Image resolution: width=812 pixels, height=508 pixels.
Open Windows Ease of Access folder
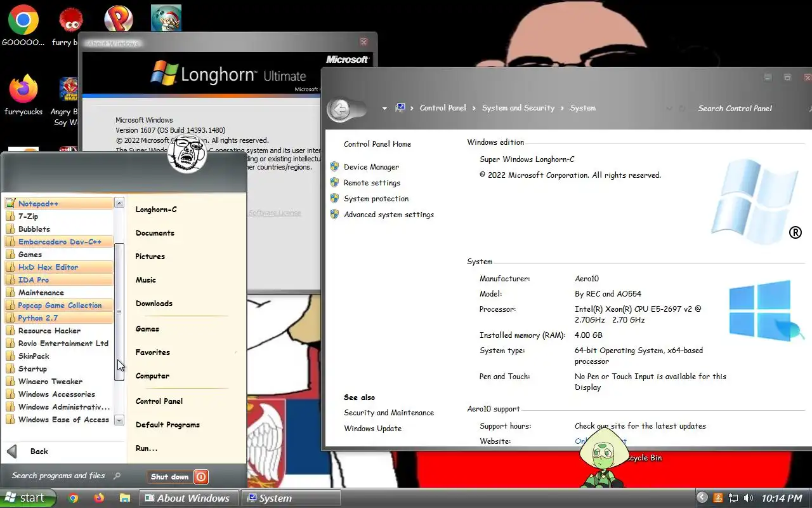(58, 419)
